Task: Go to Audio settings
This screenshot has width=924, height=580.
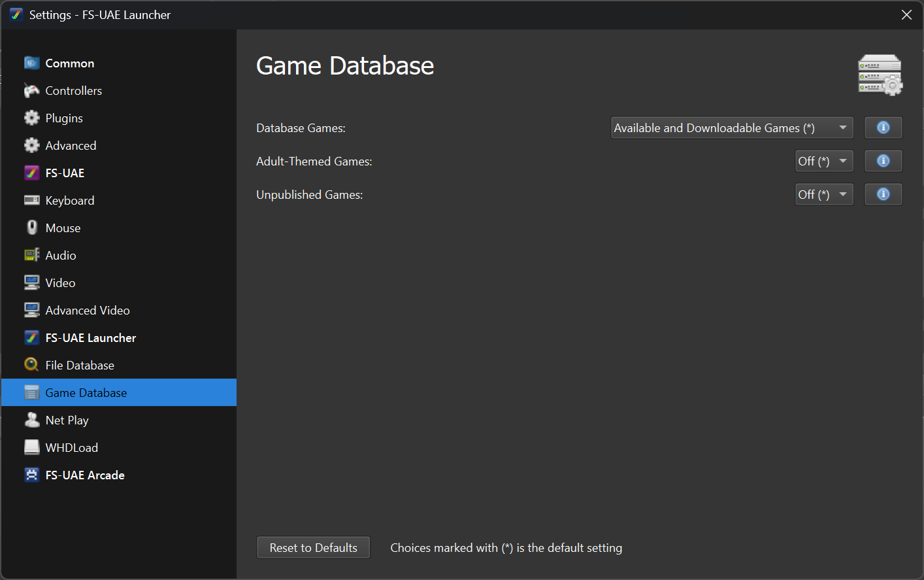Action: click(x=119, y=255)
